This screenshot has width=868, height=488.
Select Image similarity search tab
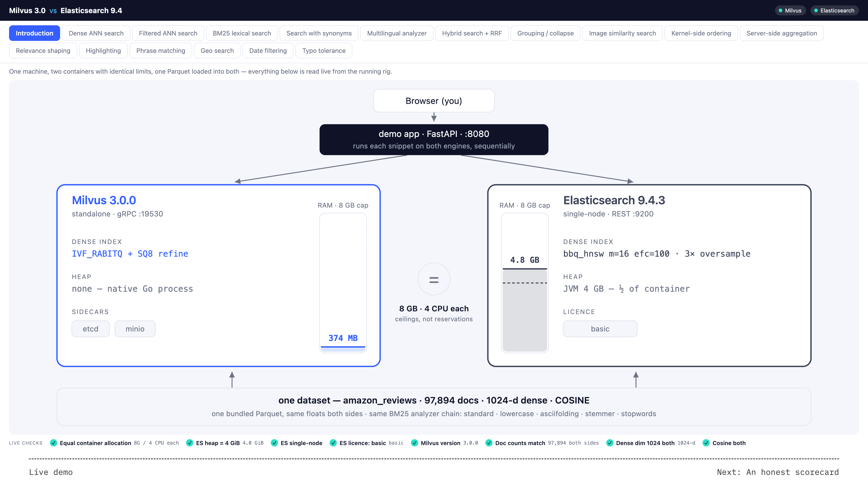point(622,33)
